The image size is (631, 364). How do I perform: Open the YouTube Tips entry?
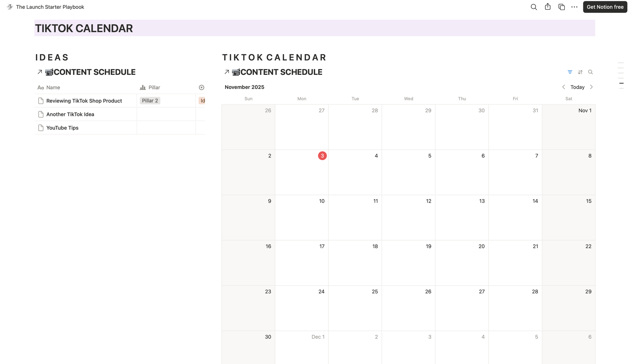[x=62, y=128]
